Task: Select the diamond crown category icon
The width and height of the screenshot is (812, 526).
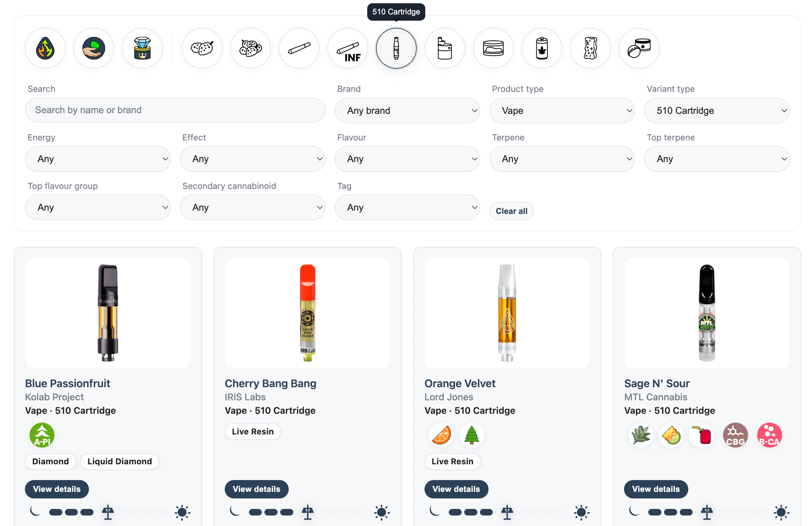Action: click(x=142, y=48)
